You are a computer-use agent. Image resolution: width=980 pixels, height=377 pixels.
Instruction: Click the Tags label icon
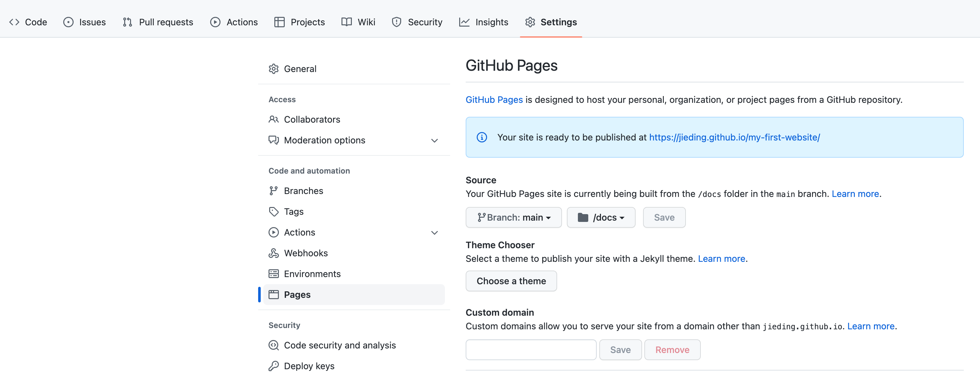[x=273, y=212]
